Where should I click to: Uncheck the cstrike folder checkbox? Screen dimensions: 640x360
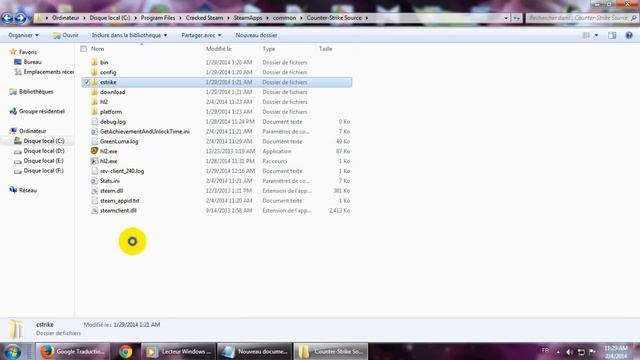[x=87, y=82]
